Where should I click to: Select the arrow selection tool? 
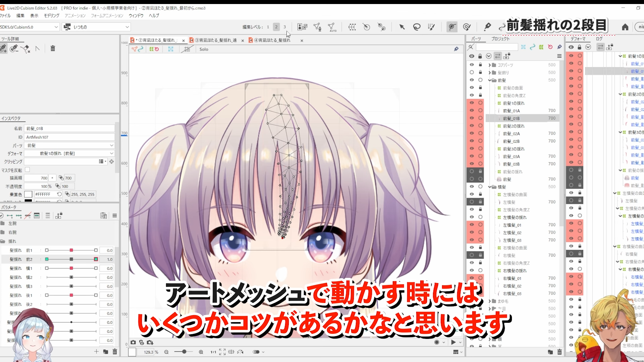[x=402, y=27]
